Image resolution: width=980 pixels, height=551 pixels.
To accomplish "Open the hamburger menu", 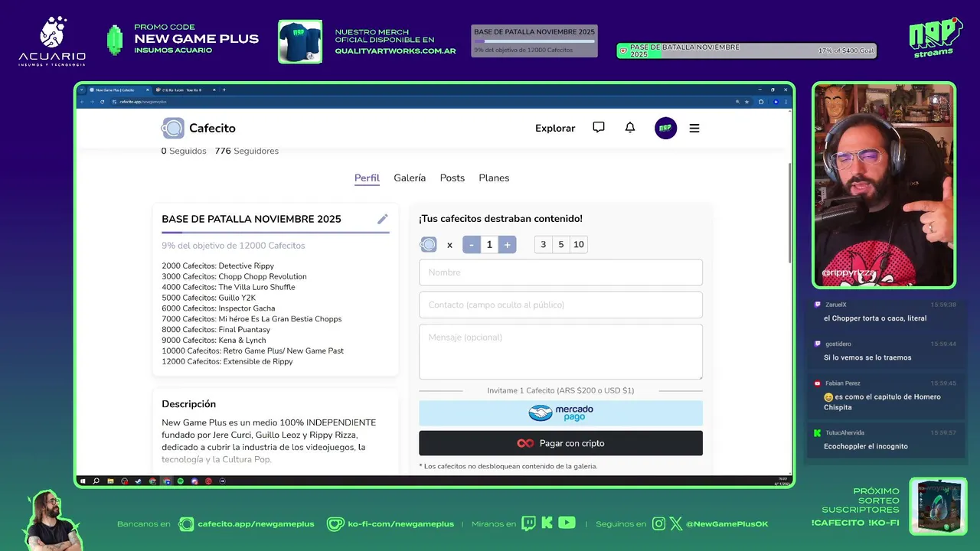I will [x=694, y=129].
